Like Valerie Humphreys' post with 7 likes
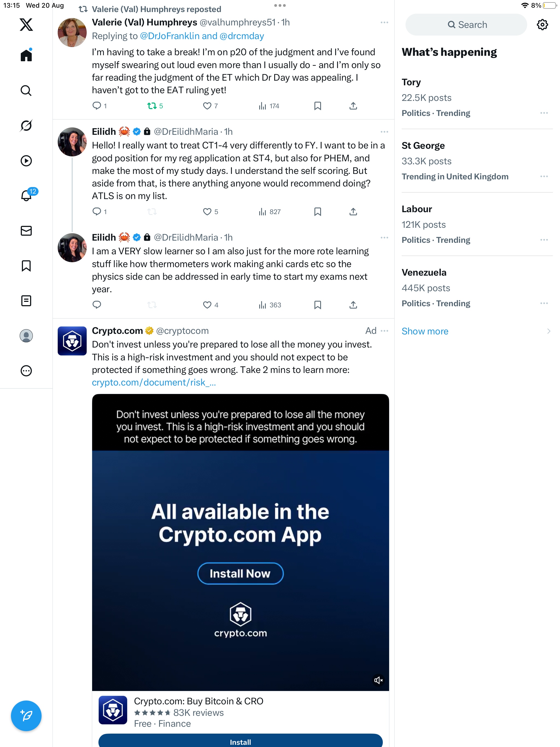560x747 pixels. 207,106
